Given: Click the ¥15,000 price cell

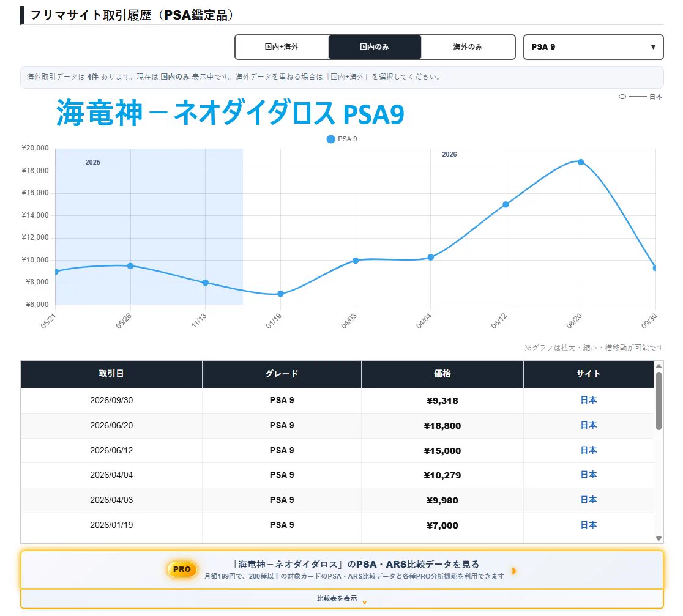Looking at the screenshot, I should [442, 451].
